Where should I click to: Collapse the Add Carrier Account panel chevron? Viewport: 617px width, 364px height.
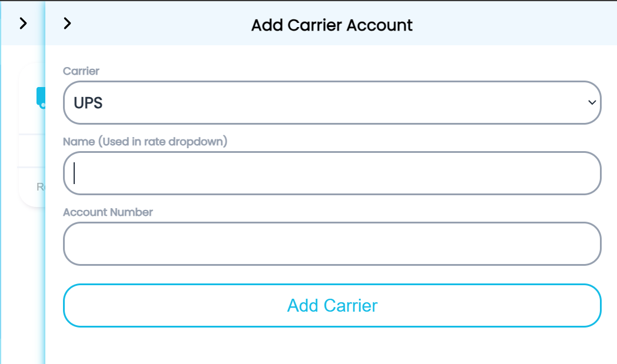pos(68,24)
